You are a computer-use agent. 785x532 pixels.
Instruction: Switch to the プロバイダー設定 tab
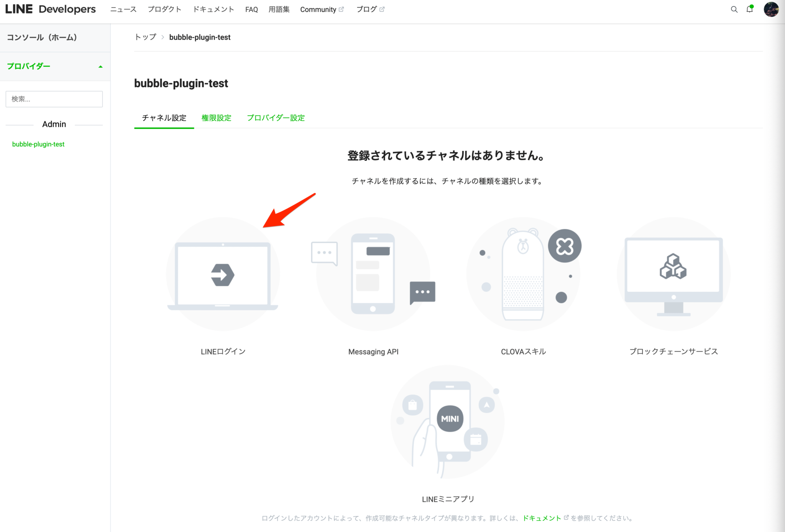coord(276,118)
